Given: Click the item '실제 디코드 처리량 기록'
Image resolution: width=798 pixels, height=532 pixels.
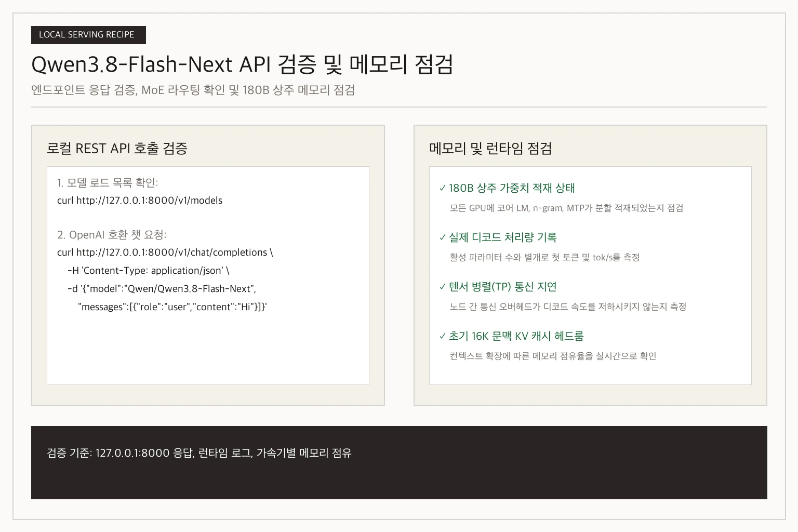Looking at the screenshot, I should click(x=503, y=237).
